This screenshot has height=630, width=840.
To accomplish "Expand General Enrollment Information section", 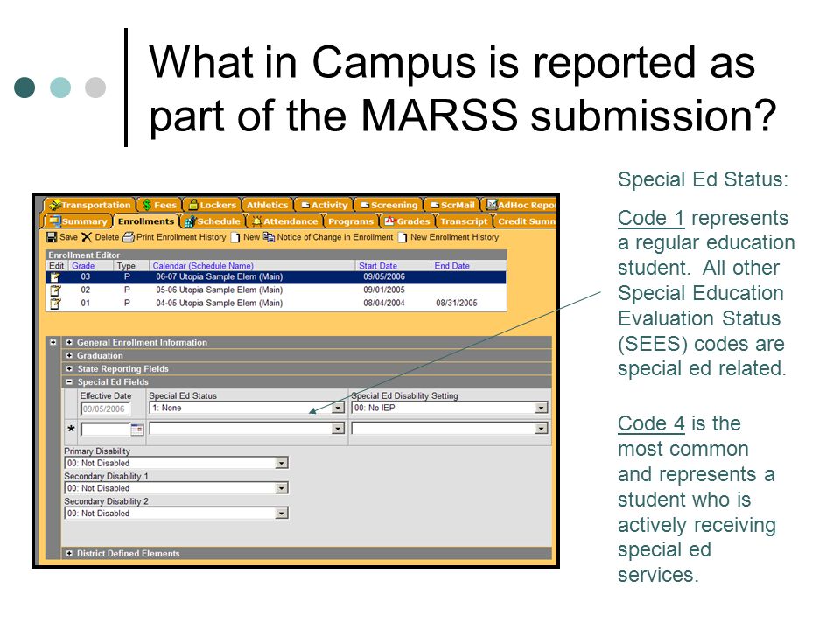I will tap(69, 342).
